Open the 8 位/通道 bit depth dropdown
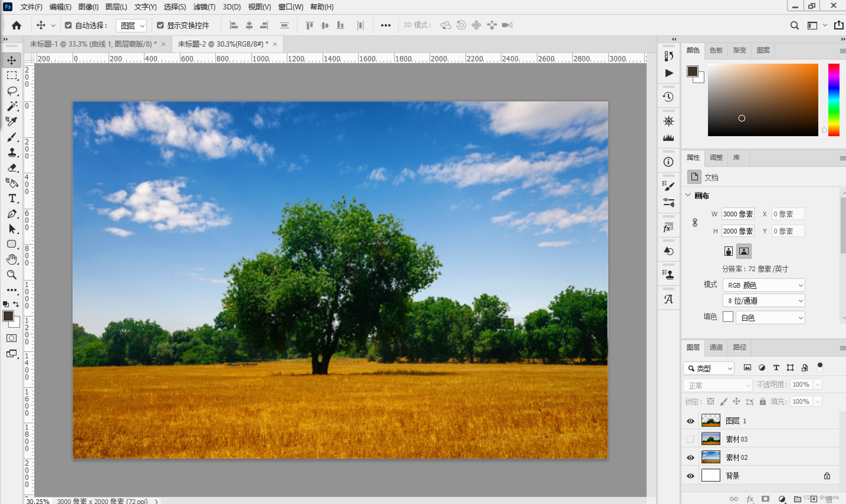This screenshot has width=846, height=504. 763,301
